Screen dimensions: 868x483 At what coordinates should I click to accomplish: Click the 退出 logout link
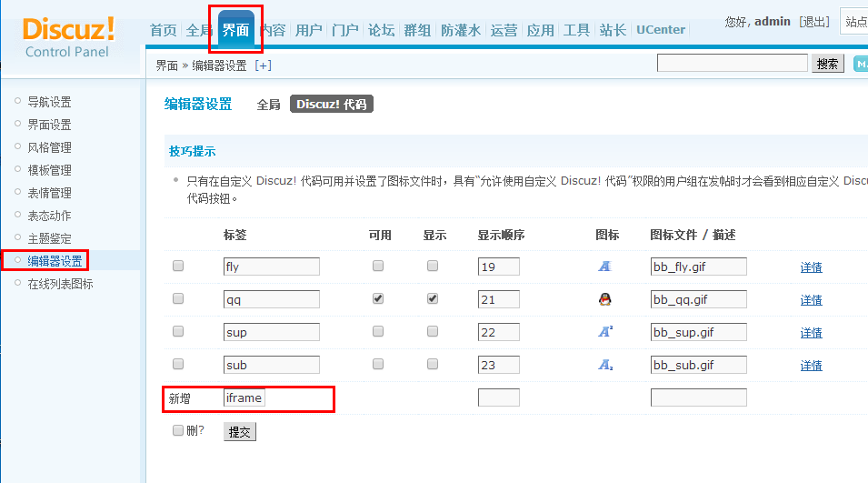pyautogui.click(x=814, y=22)
